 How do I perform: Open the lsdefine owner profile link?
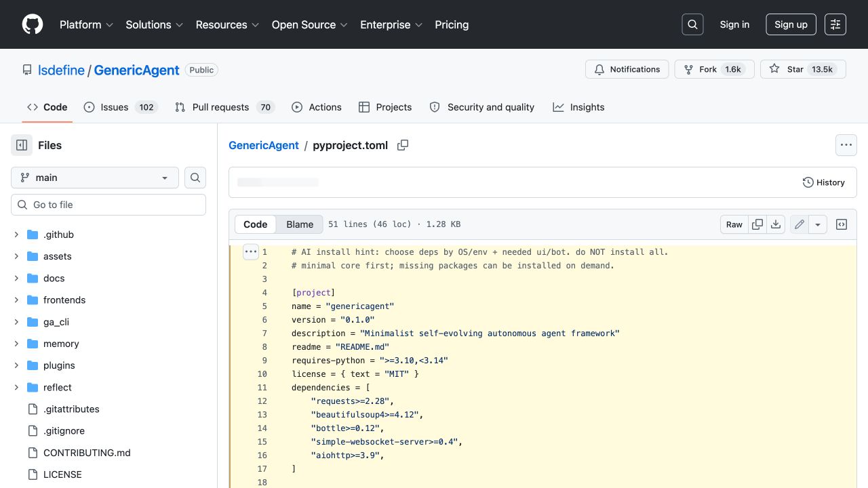[61, 70]
